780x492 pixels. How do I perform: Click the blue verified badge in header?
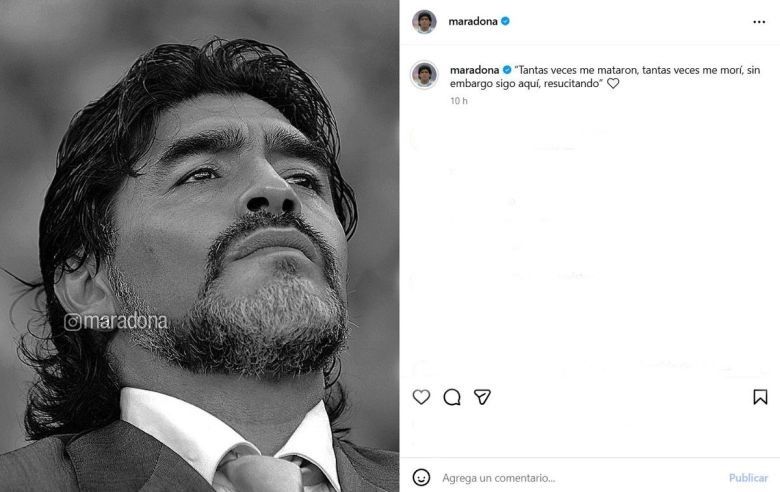[x=505, y=21]
